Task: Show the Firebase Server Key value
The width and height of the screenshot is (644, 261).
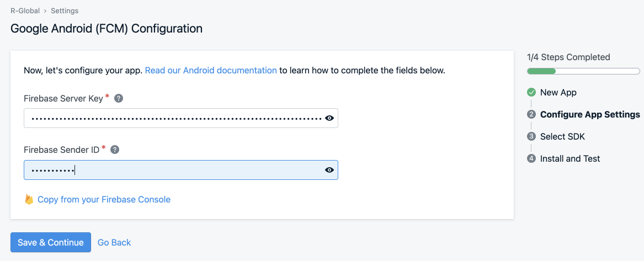Action: 329,118
